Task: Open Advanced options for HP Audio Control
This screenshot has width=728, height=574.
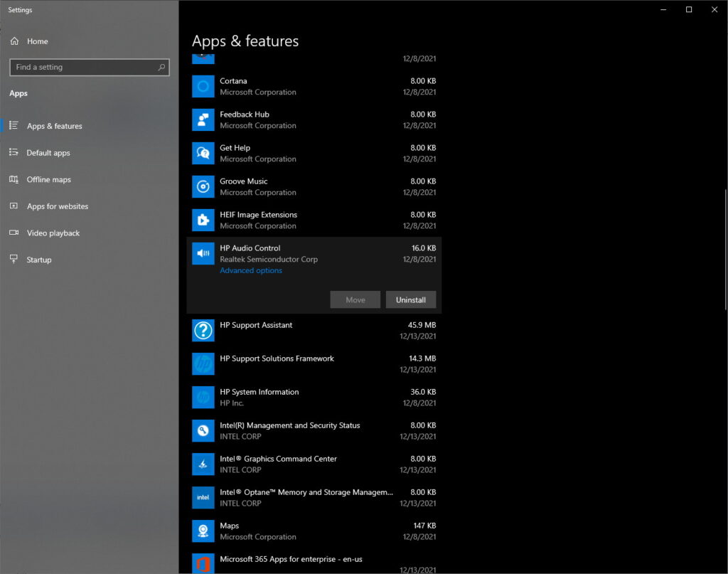Action: 250,270
